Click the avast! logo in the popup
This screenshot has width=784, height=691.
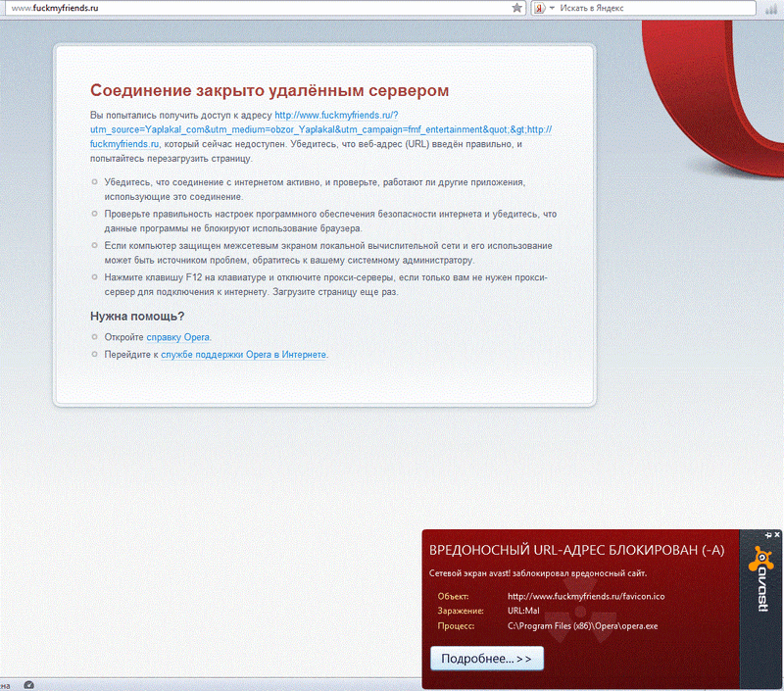[761, 579]
